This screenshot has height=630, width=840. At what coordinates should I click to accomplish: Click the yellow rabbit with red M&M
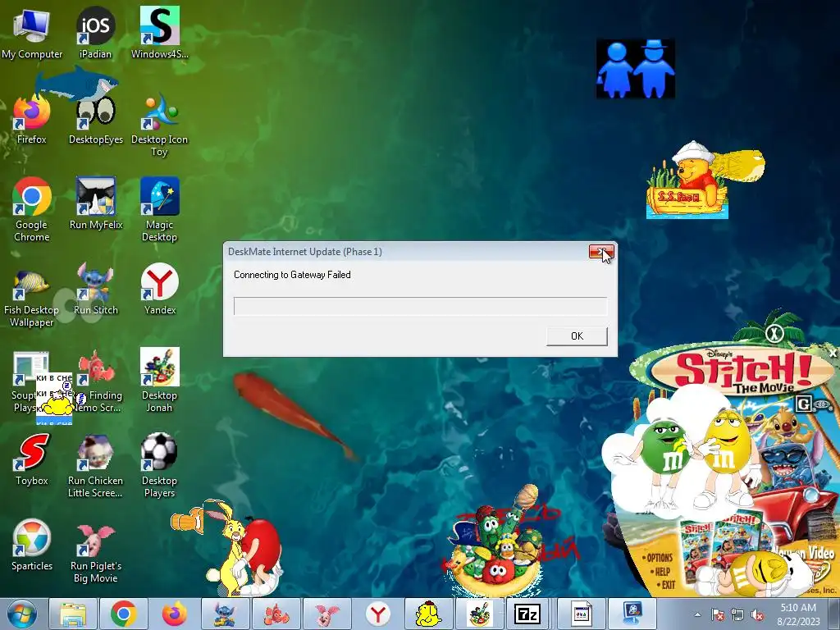[x=244, y=549]
